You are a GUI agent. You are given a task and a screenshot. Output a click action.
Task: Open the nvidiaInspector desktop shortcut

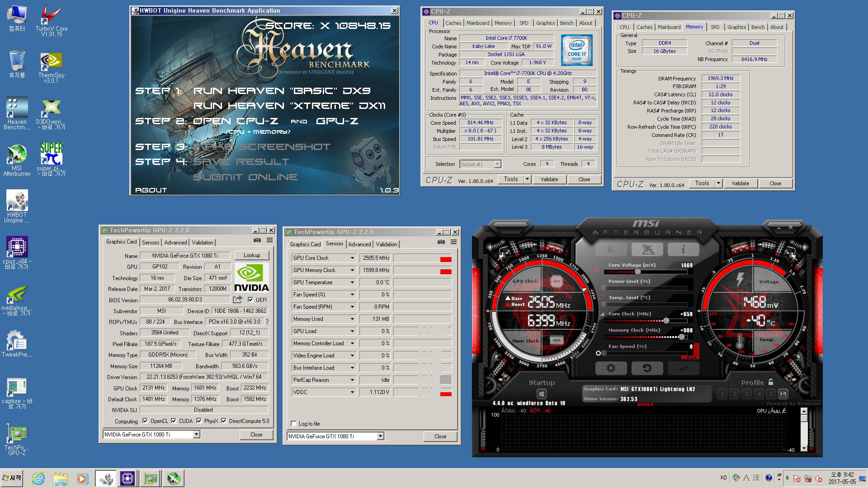[x=17, y=300]
